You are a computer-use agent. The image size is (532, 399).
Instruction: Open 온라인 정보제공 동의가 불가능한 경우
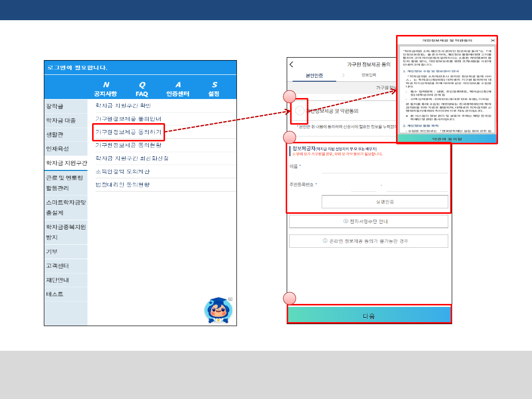coord(368,241)
